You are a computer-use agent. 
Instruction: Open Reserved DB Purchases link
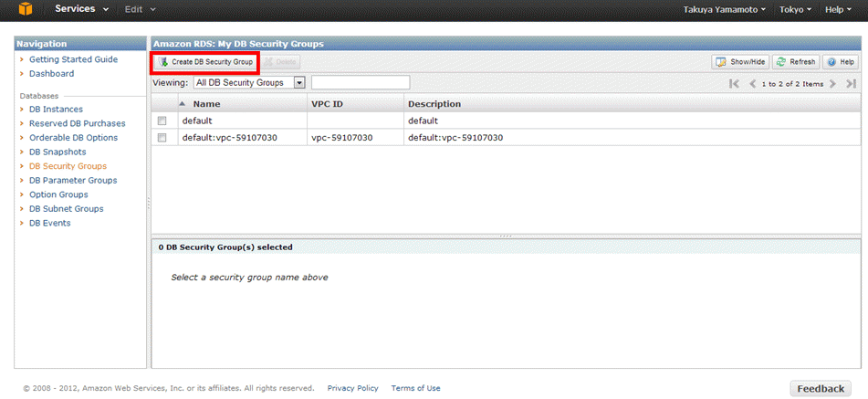coord(77,123)
